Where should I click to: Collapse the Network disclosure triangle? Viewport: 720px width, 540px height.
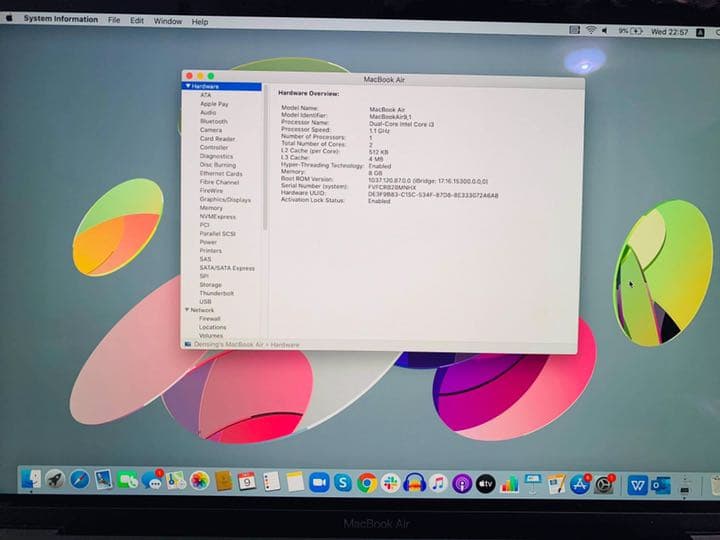coord(187,310)
